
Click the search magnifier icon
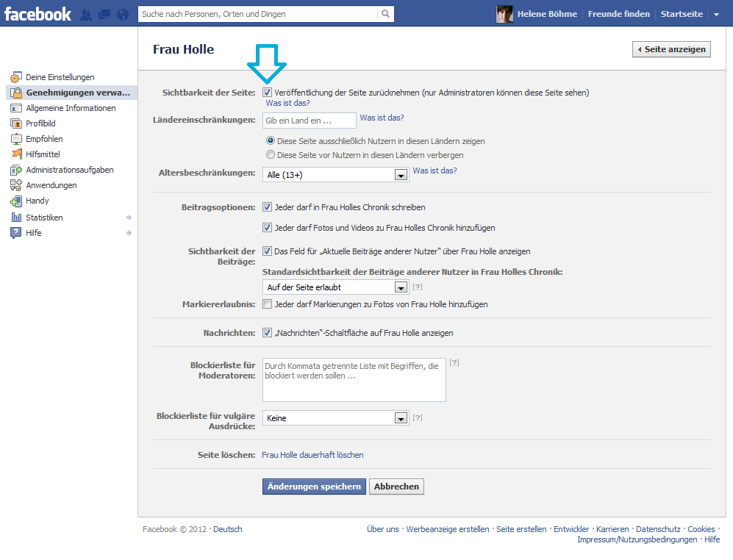coord(385,14)
